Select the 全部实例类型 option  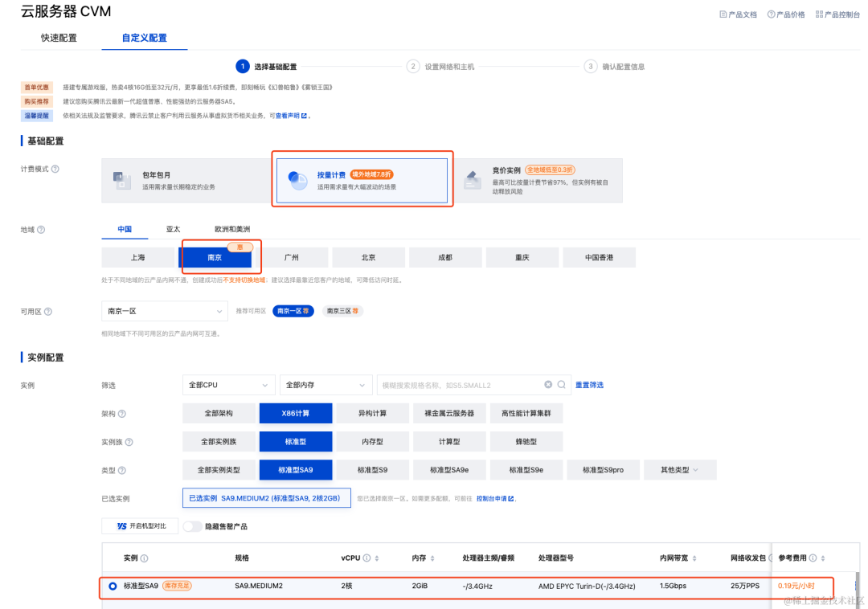[219, 470]
